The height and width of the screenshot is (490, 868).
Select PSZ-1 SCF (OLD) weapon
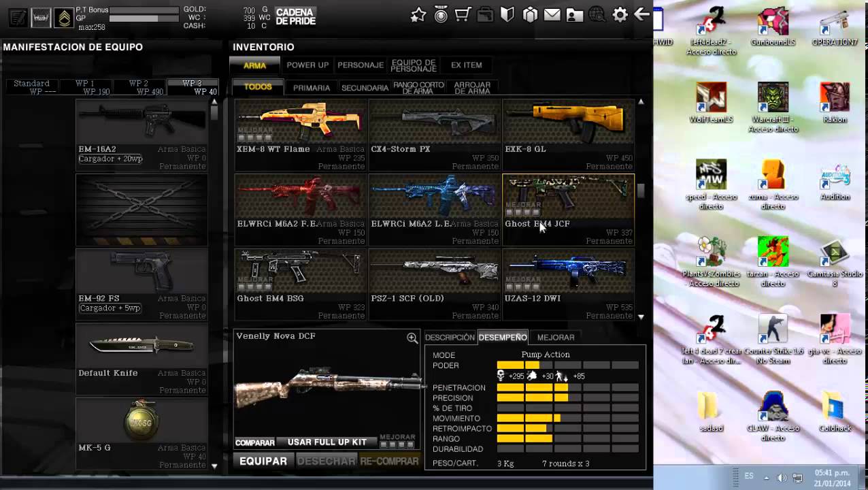point(435,284)
